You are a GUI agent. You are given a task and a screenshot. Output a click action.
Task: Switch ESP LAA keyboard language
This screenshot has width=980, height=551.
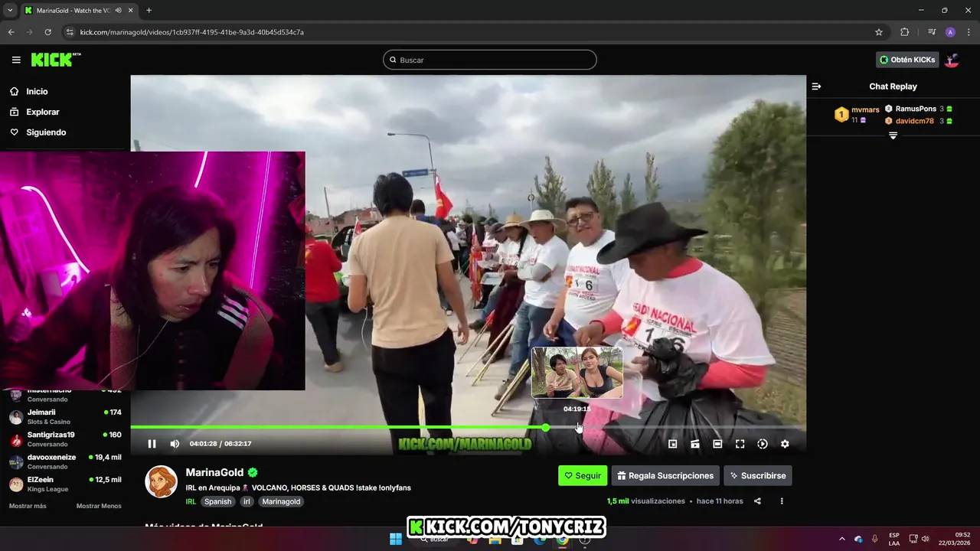[894, 539]
